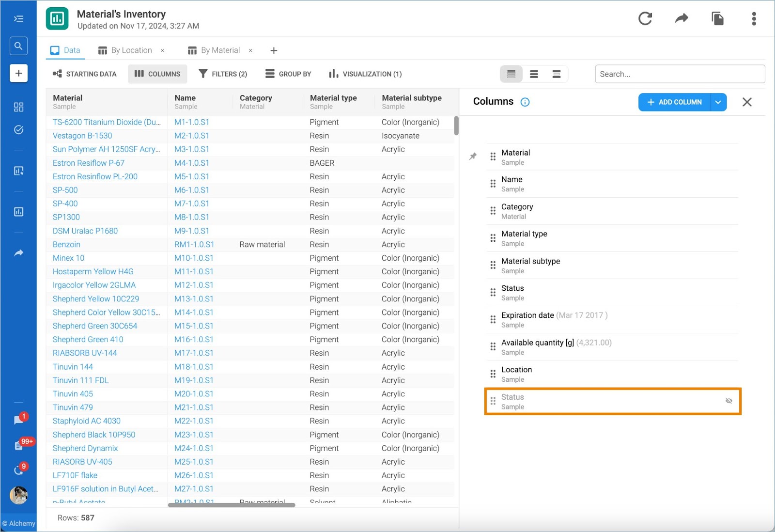This screenshot has height=532, width=775.
Task: Click the pin icon beside Material column
Action: tap(473, 156)
